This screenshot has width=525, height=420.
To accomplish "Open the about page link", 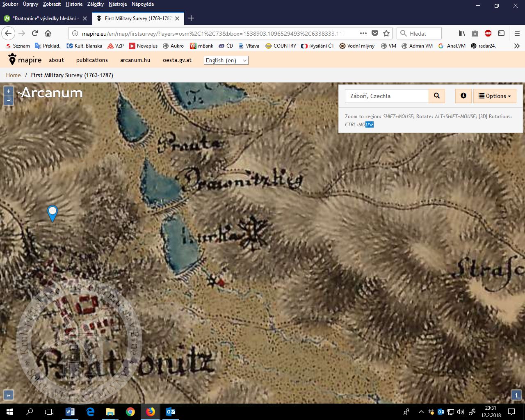I will [x=56, y=60].
